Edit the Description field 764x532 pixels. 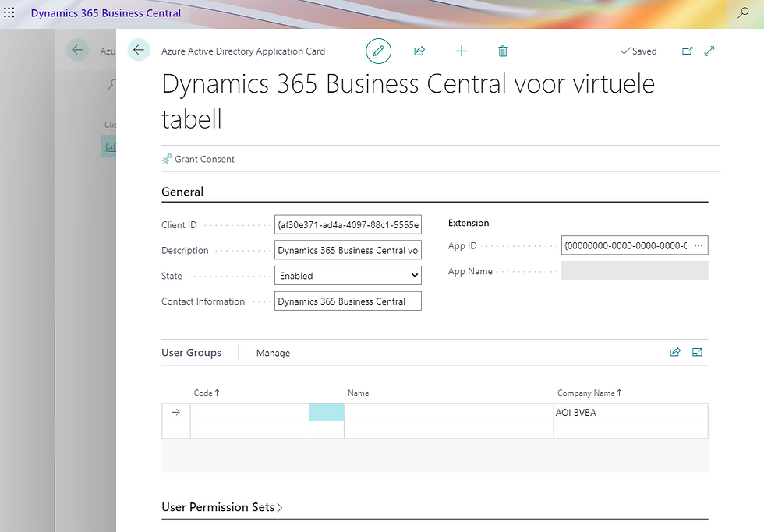[348, 250]
